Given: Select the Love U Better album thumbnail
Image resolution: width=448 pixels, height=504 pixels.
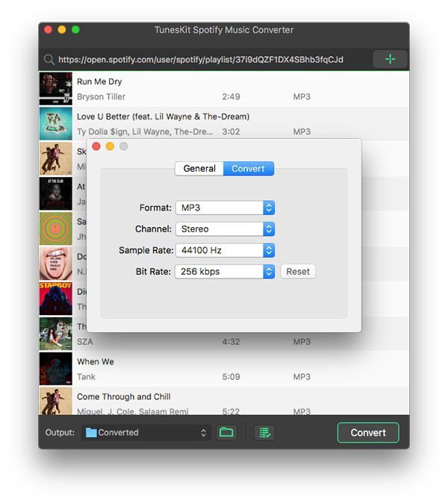Looking at the screenshot, I should (55, 123).
